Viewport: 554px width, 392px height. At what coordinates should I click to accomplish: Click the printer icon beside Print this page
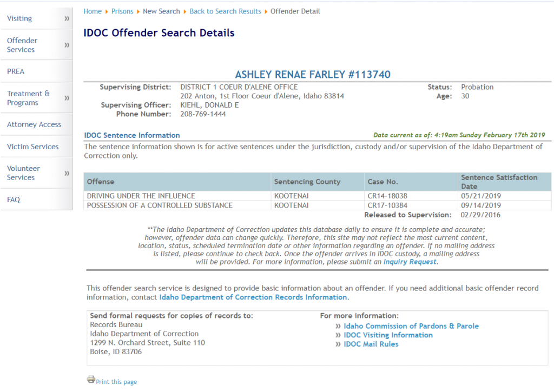point(91,380)
